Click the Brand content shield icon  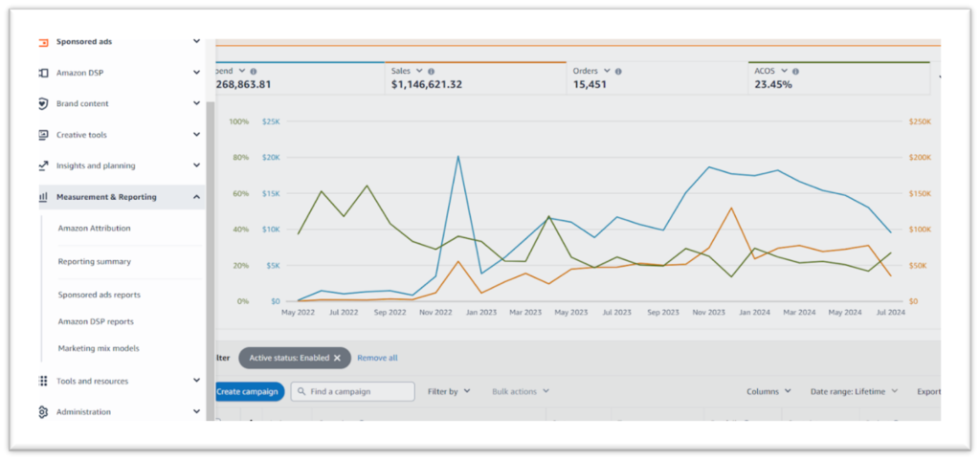[43, 103]
